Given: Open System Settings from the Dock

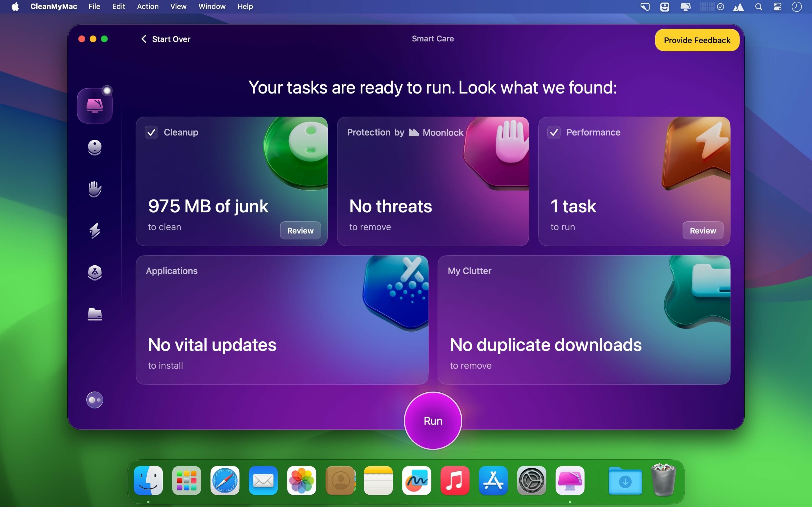Looking at the screenshot, I should tap(531, 481).
